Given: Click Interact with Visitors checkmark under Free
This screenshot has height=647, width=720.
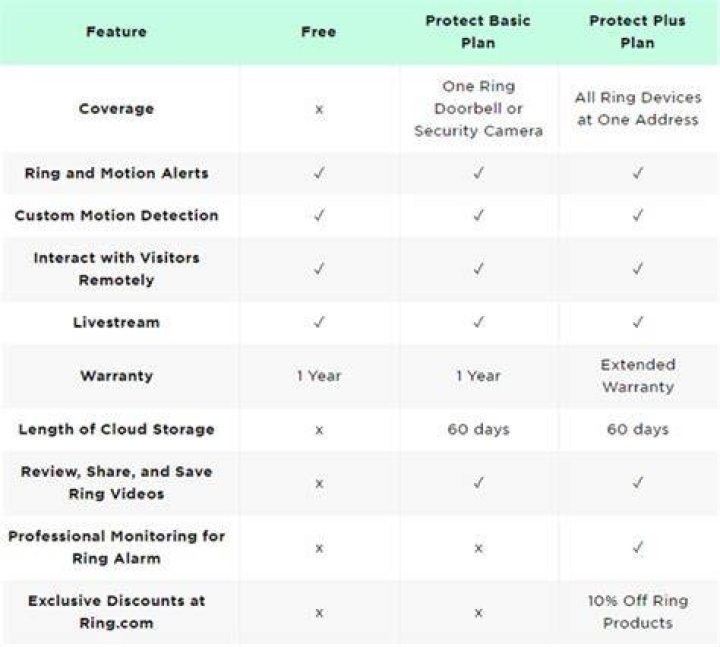Looking at the screenshot, I should pos(319,268).
